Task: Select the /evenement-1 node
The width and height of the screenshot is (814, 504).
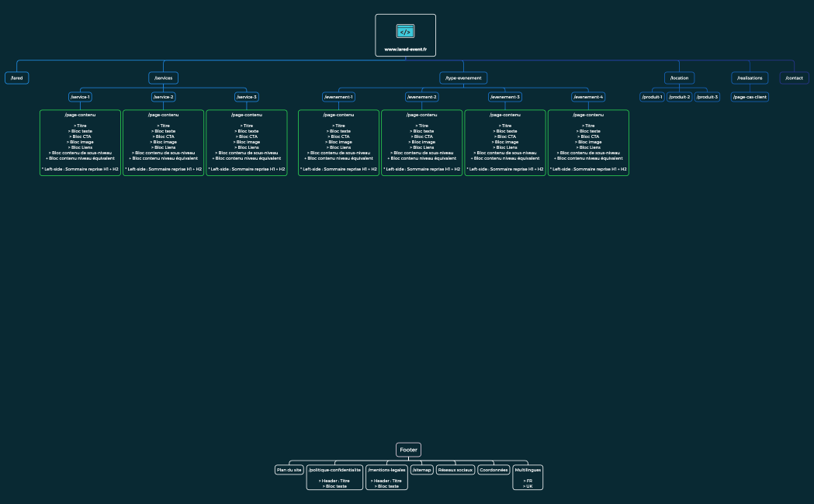Action: 338,96
